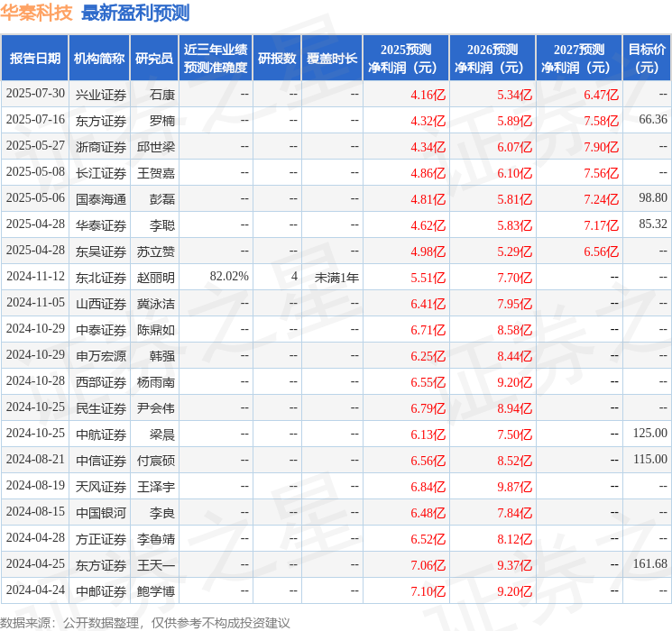Click researcher 李良
The height and width of the screenshot is (631, 672).
(162, 513)
